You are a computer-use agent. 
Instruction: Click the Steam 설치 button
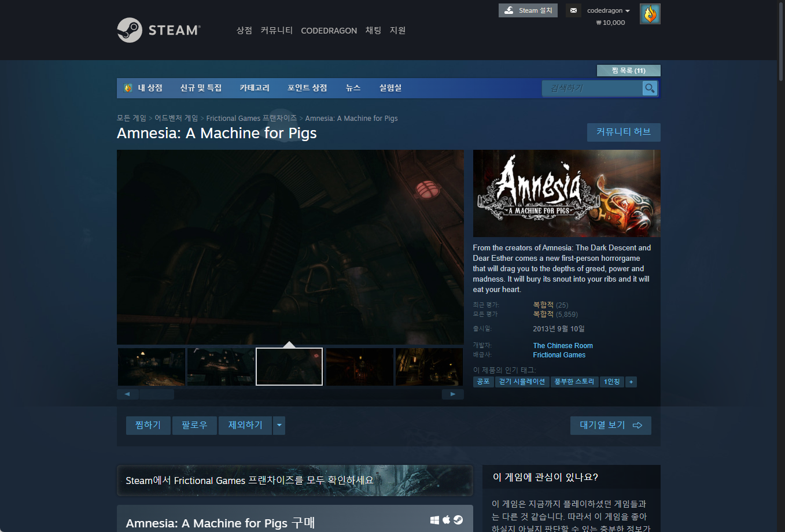click(528, 10)
